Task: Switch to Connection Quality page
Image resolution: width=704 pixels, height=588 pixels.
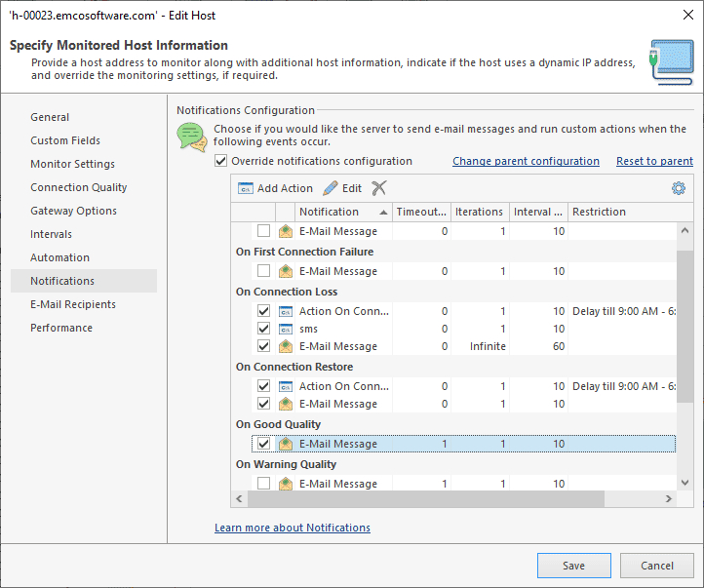Action: click(84, 187)
